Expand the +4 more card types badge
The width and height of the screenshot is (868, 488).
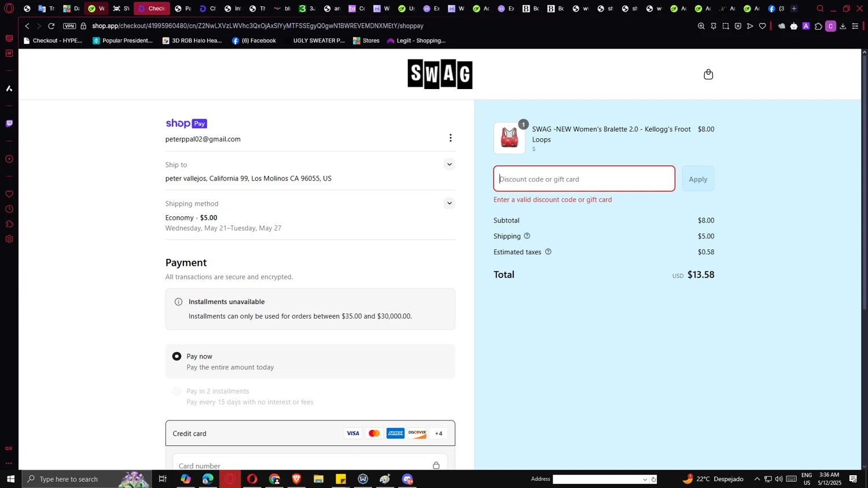[x=439, y=434]
